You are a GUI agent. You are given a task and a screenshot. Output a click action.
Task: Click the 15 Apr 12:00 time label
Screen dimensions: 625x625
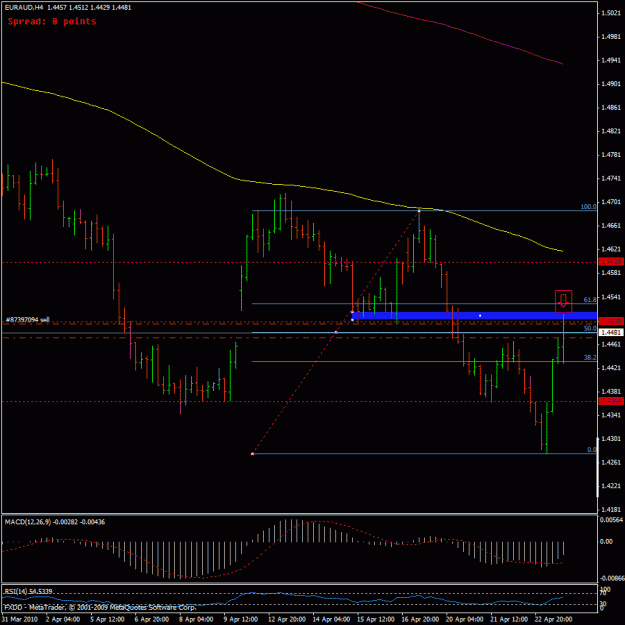tap(375, 619)
